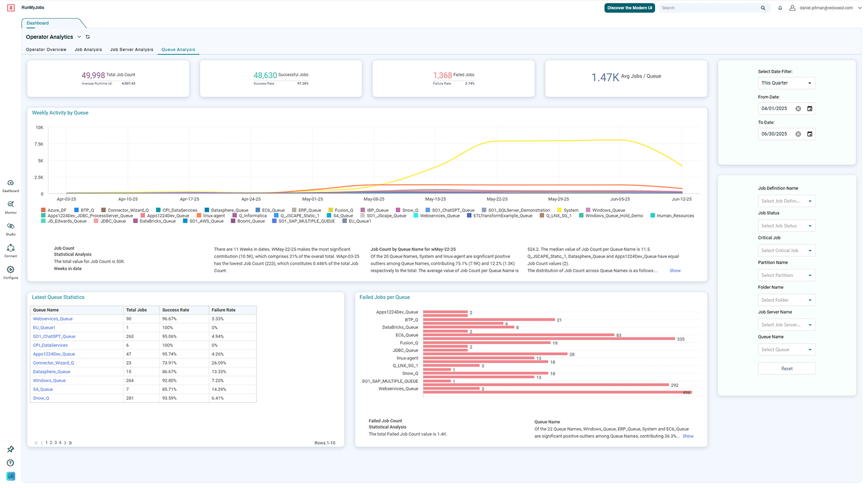
Task: Click the notification bell icon
Action: [780, 8]
